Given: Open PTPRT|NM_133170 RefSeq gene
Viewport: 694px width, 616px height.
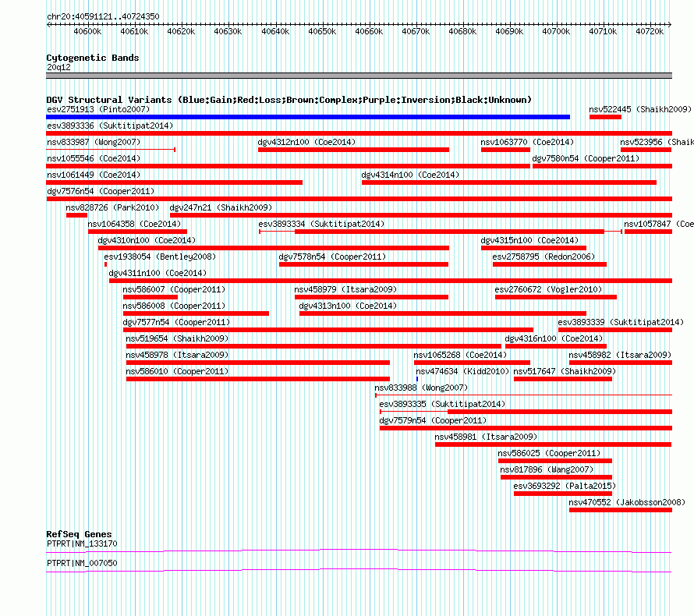Looking at the screenshot, I should coord(82,543).
